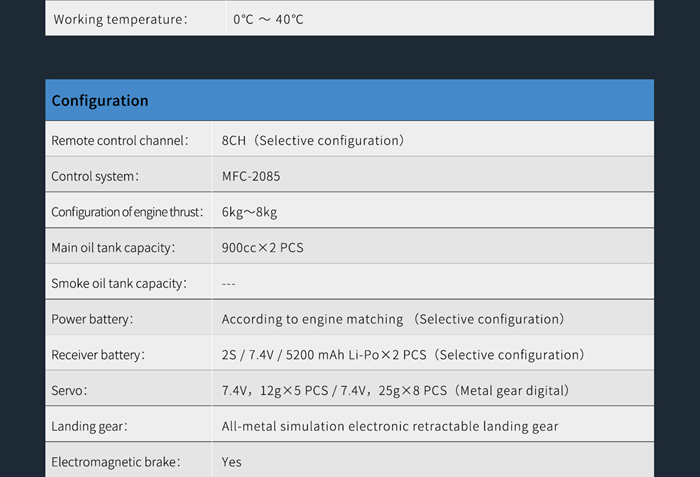The width and height of the screenshot is (700, 477).
Task: Click the Power battery label
Action: [x=92, y=319]
